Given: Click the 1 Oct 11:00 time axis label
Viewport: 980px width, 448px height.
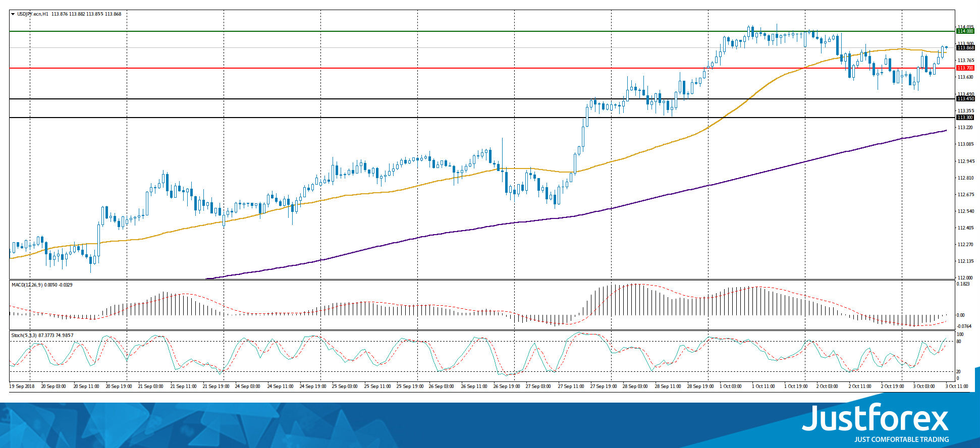Looking at the screenshot, I should (x=764, y=386).
